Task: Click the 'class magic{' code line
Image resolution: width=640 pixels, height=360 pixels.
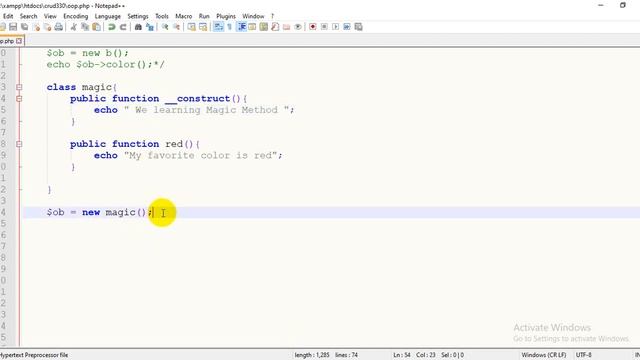Action: tap(82, 87)
